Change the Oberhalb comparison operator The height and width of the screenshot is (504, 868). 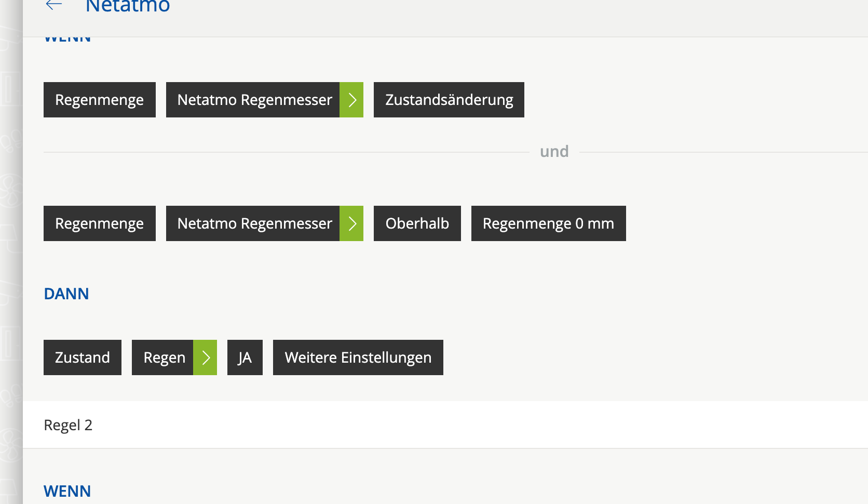click(x=417, y=223)
